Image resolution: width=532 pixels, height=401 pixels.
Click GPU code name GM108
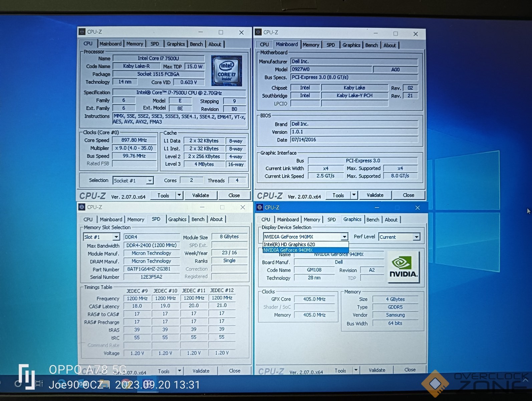coord(314,270)
